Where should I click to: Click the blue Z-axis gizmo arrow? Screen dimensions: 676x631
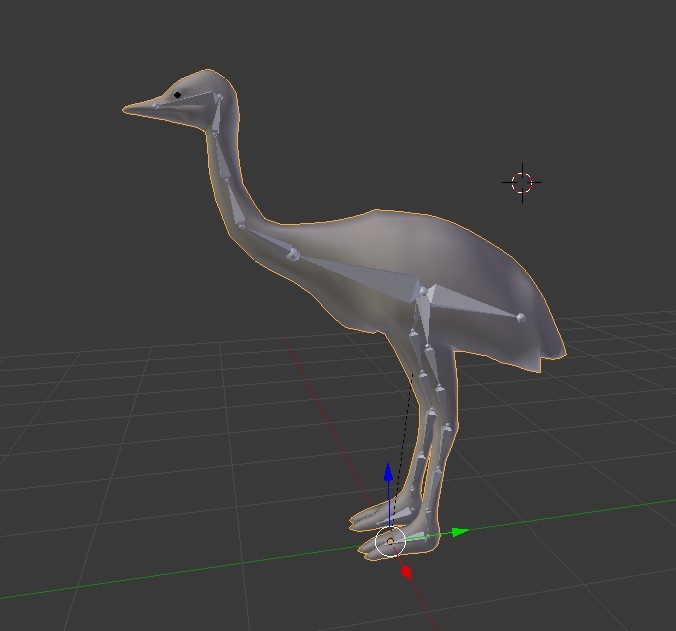[389, 472]
